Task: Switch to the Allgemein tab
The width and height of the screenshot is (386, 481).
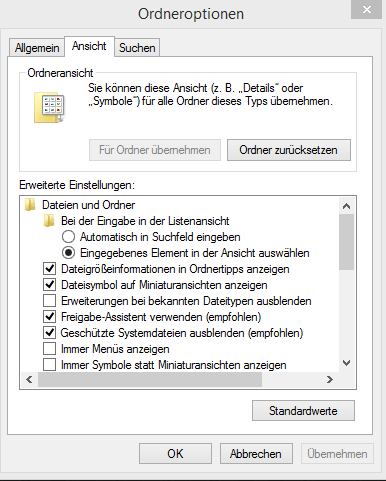Action: click(37, 48)
